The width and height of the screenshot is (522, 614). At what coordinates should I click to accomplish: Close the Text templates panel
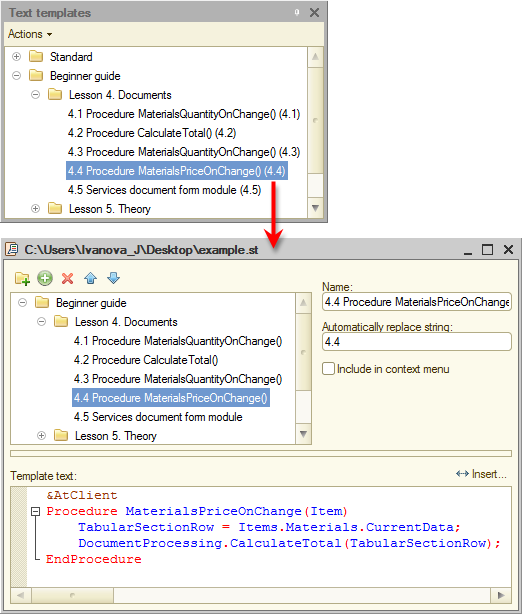(x=314, y=13)
